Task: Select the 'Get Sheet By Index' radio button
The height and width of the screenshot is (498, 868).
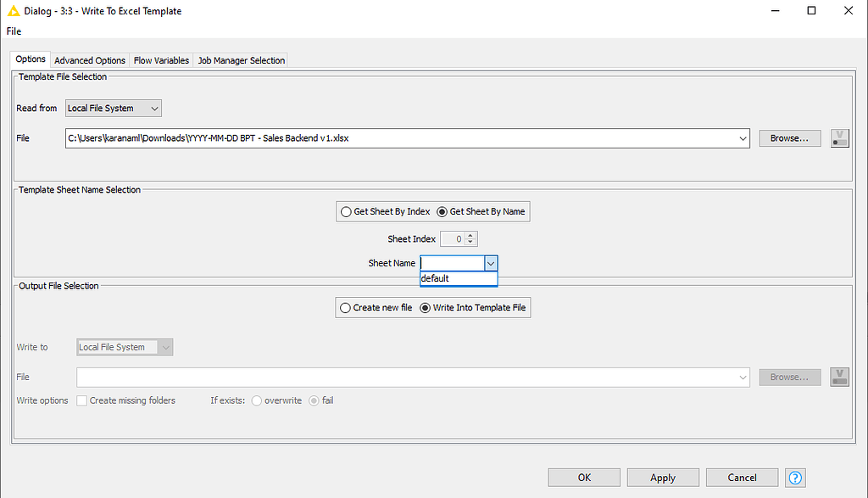Action: coord(346,211)
